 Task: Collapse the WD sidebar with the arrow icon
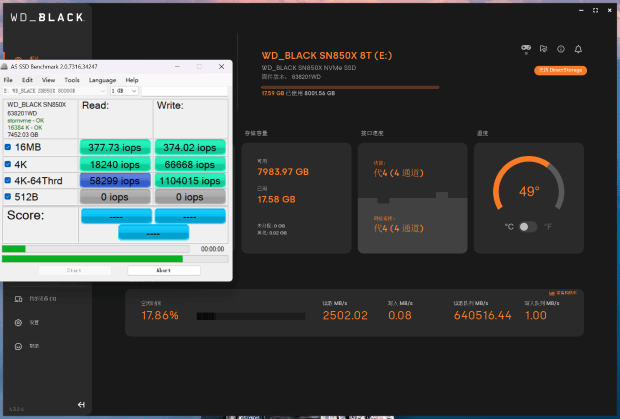tap(81, 404)
